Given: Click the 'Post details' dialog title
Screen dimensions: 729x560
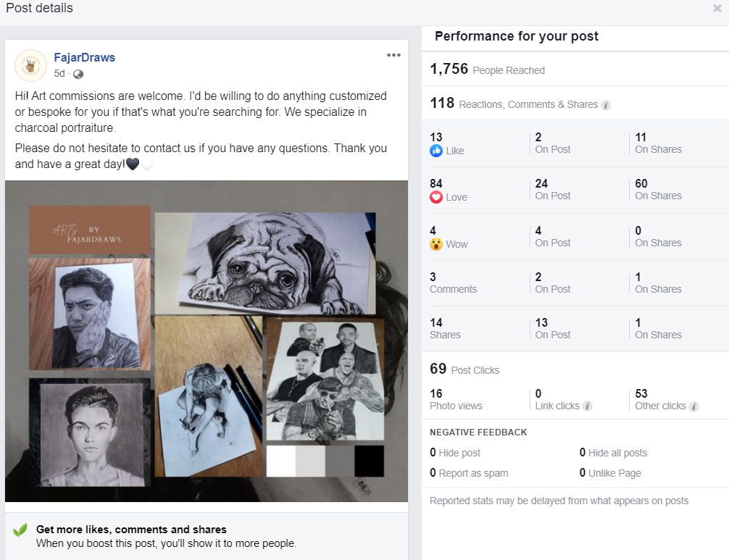Looking at the screenshot, I should [x=39, y=8].
